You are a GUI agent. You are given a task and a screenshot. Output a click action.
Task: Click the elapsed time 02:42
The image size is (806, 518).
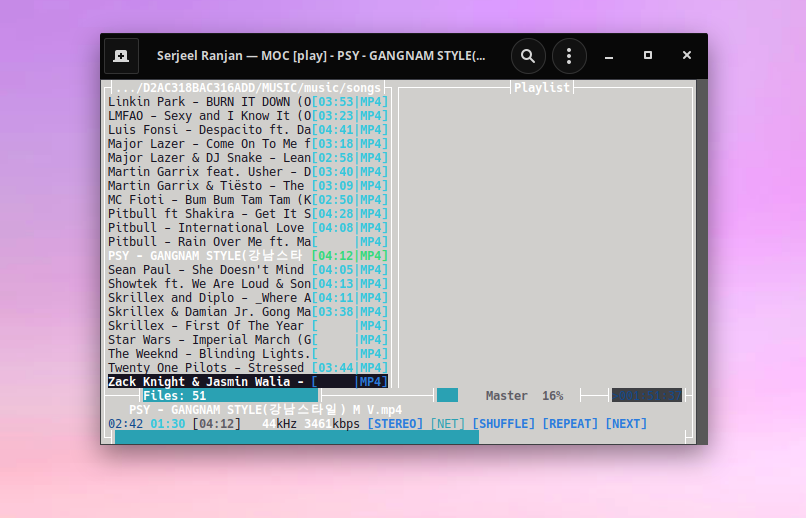[125, 424]
